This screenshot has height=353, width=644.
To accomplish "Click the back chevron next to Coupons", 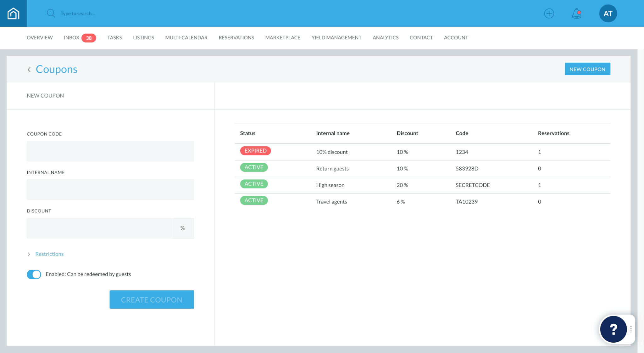I will pos(29,69).
